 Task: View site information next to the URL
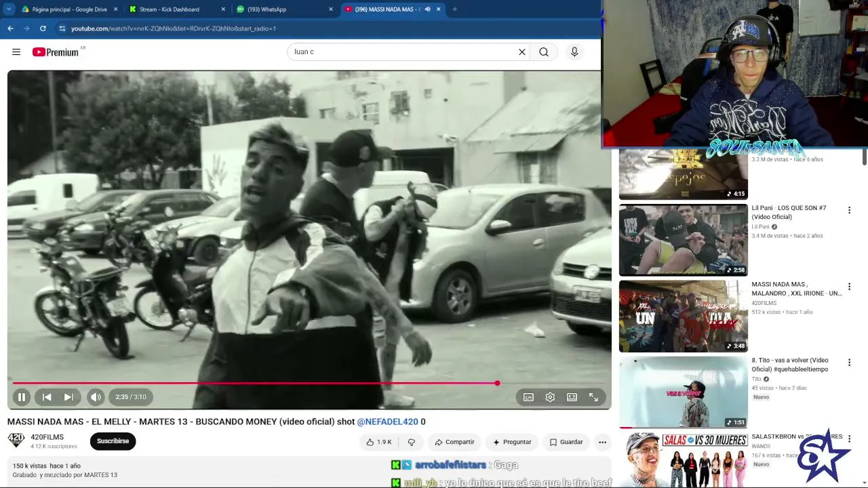[x=62, y=28]
